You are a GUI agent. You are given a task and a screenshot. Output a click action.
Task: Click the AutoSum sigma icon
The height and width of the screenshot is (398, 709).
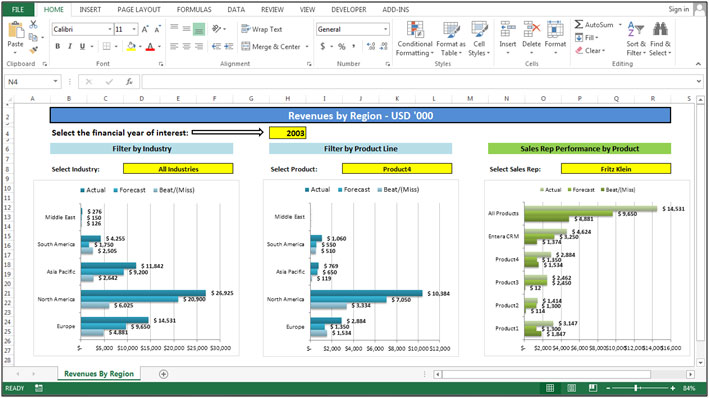[579, 24]
